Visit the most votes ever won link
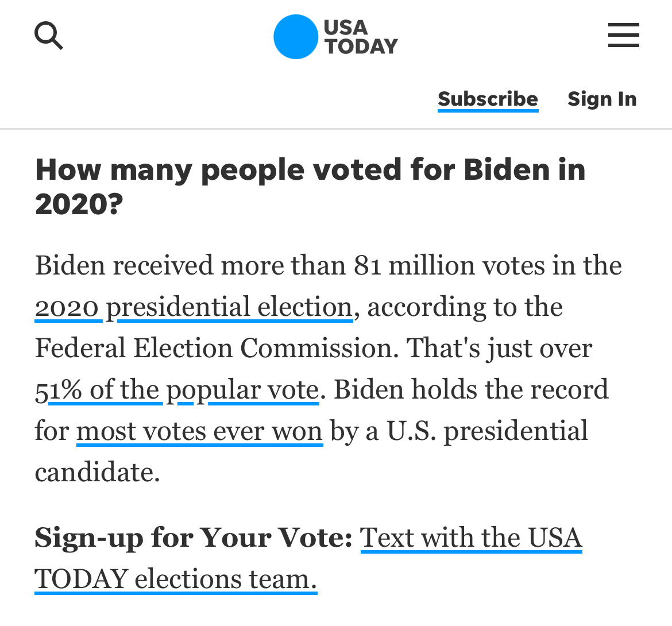 tap(199, 431)
